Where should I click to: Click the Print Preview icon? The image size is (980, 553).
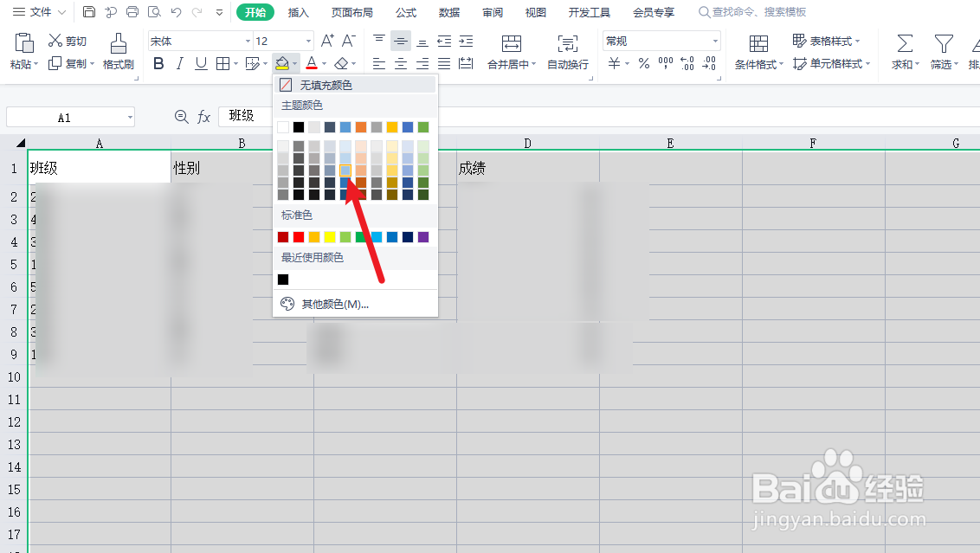tap(154, 12)
